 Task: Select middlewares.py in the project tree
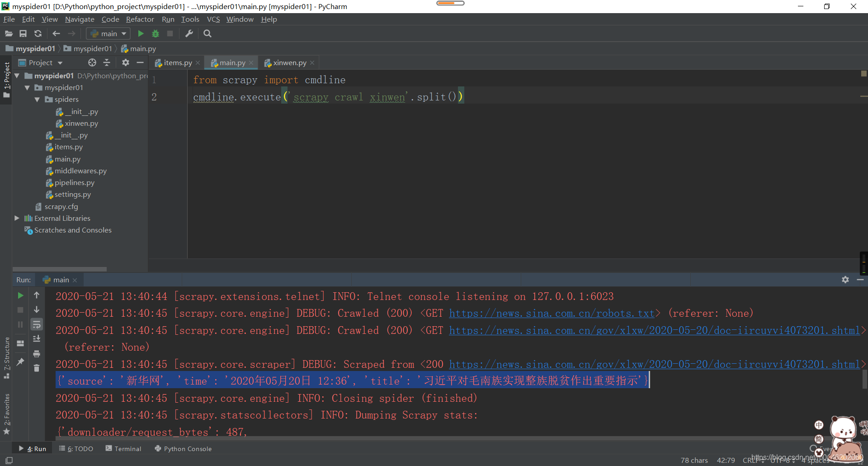pyautogui.click(x=76, y=171)
